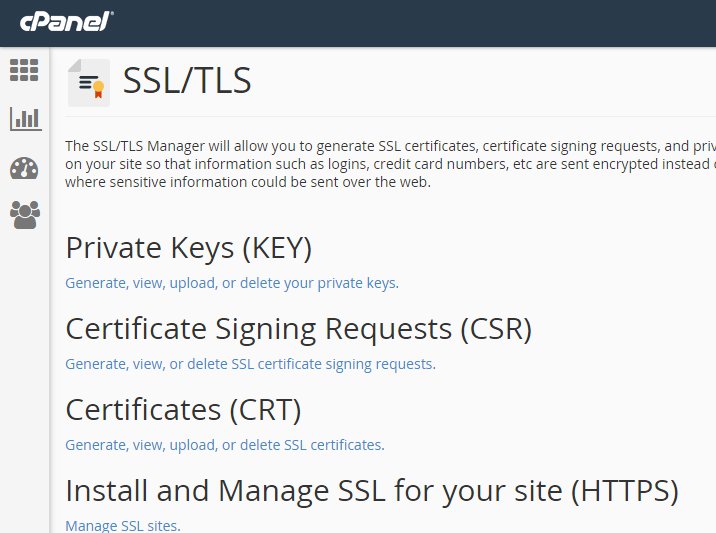Select the Certificate Signing Requests (CSR) heading
Image resolution: width=716 pixels, height=533 pixels.
point(298,329)
